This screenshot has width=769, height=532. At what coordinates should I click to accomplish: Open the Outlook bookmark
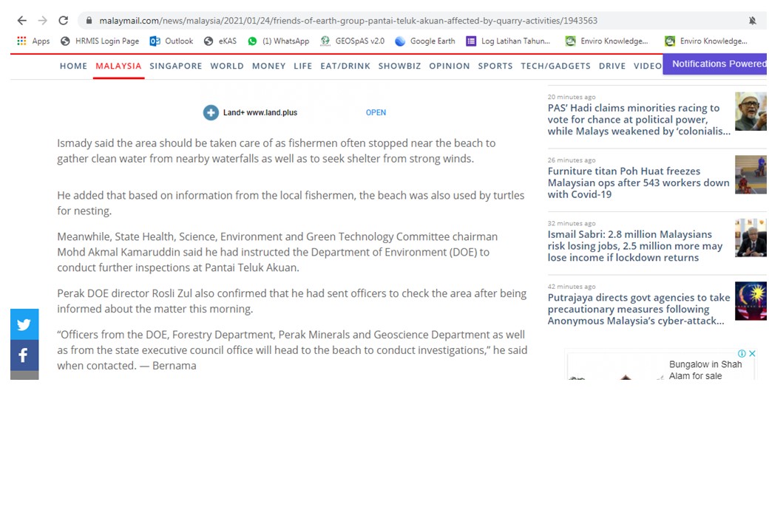tap(171, 41)
